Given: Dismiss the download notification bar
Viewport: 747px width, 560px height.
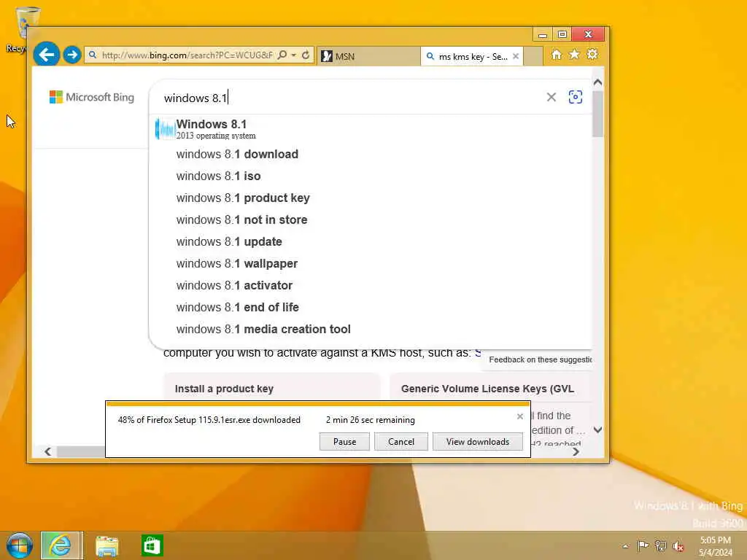Looking at the screenshot, I should pos(519,416).
